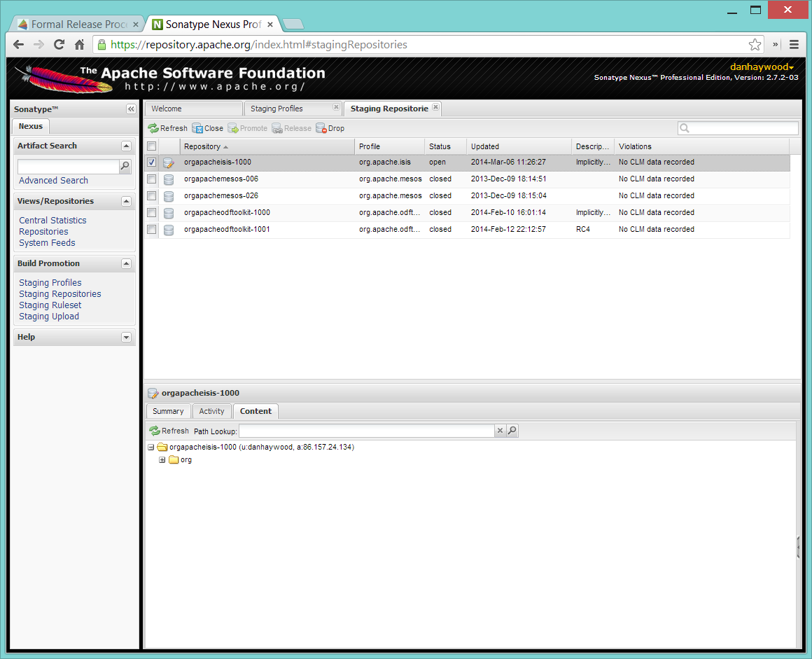
Task: Expand the Help sidebar section
Action: [x=126, y=337]
